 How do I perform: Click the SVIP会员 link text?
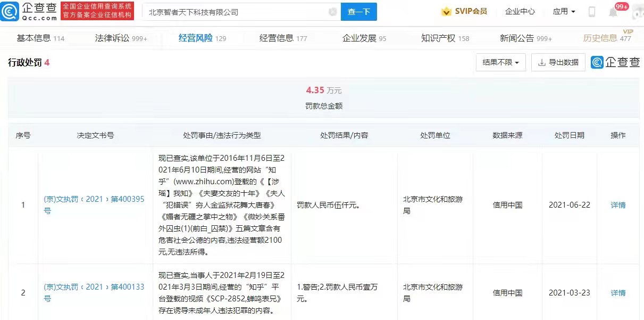tap(471, 11)
